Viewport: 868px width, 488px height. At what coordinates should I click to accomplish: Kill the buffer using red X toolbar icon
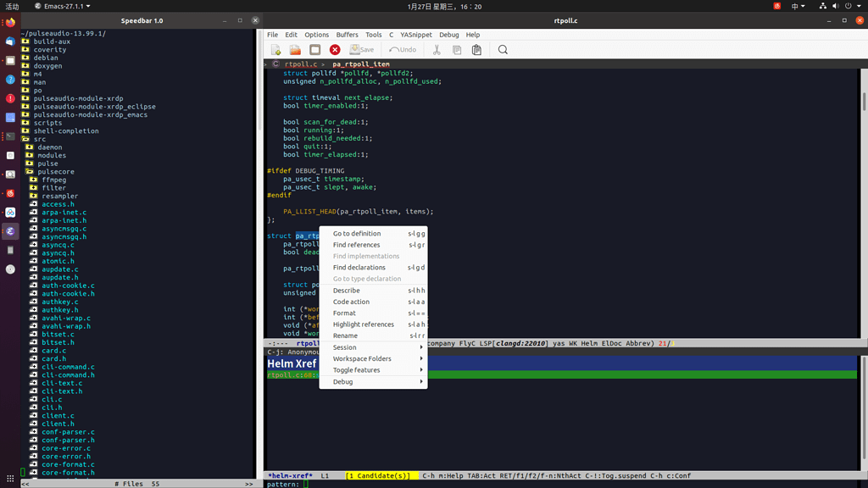tap(334, 49)
